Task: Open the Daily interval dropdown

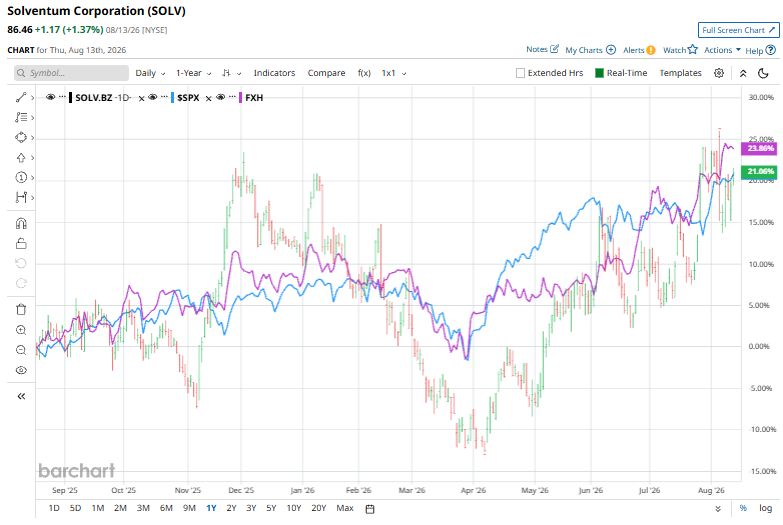Action: tap(150, 73)
